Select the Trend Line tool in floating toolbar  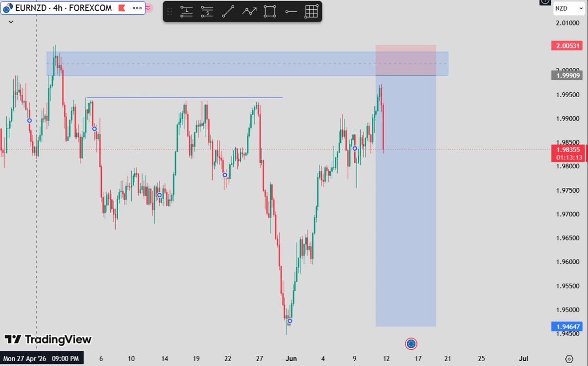[228, 11]
